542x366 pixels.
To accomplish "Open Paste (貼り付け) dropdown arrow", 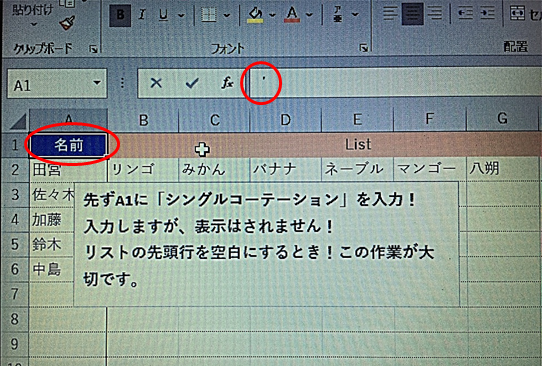I will 34,25.
